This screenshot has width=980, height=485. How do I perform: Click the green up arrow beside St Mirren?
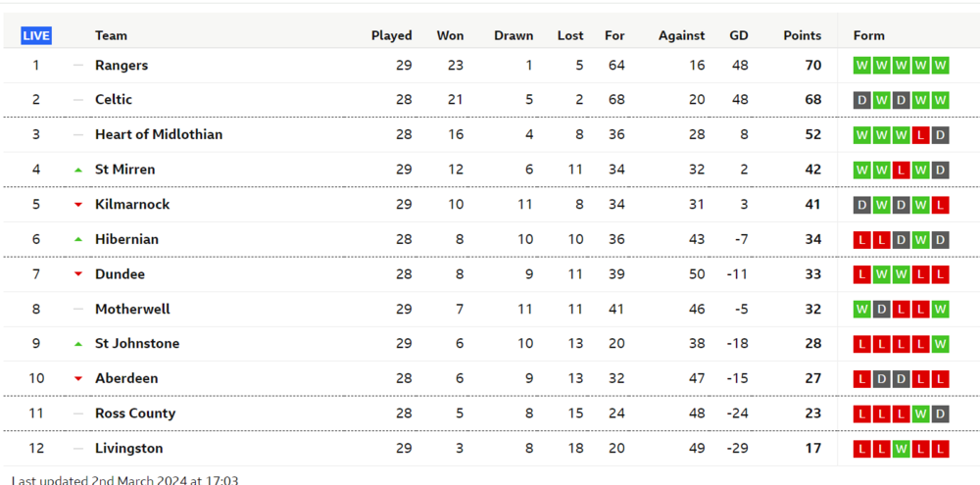click(78, 170)
